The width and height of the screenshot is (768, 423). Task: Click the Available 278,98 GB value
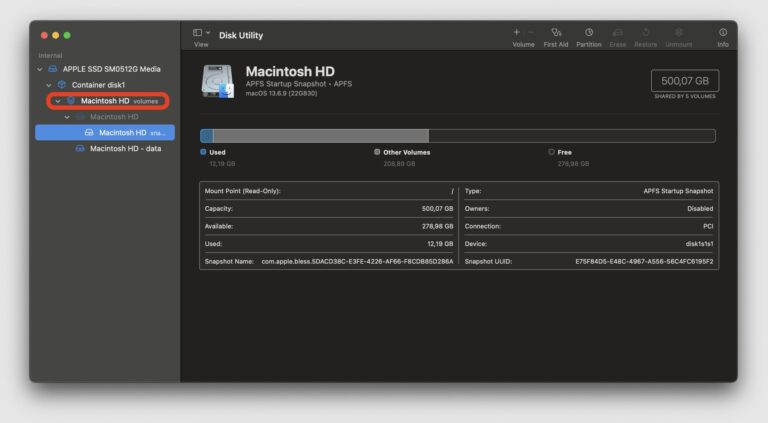click(437, 226)
